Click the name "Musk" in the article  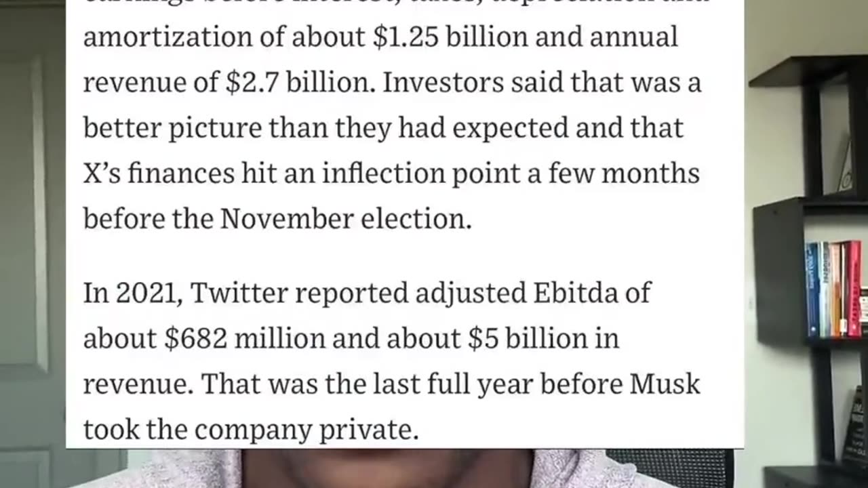click(x=665, y=384)
